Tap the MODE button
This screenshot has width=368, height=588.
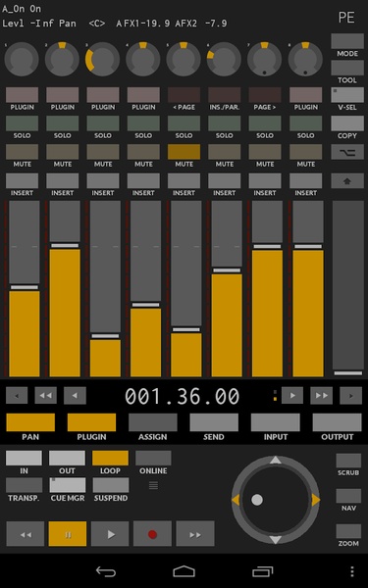347,41
